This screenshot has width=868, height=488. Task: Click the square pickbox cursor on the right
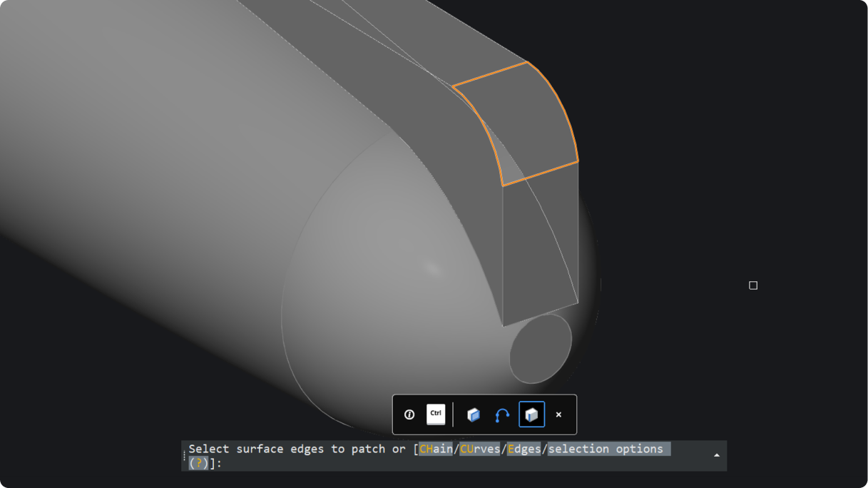753,285
